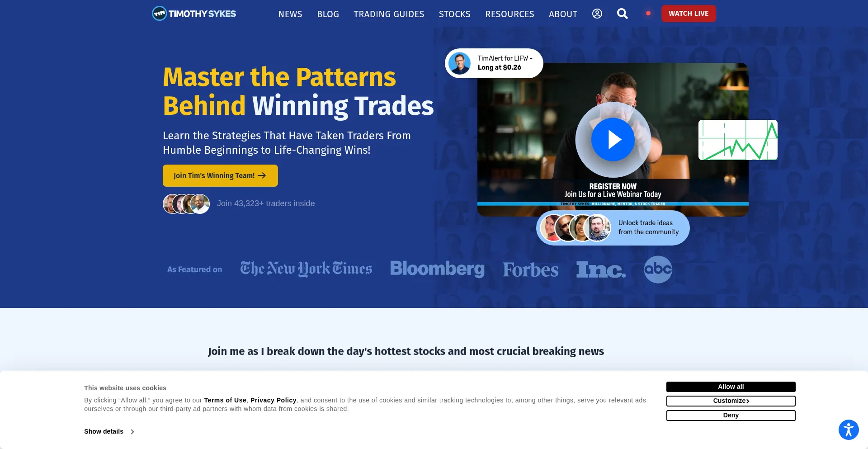
Task: Click the red live indicator dot
Action: tap(648, 14)
